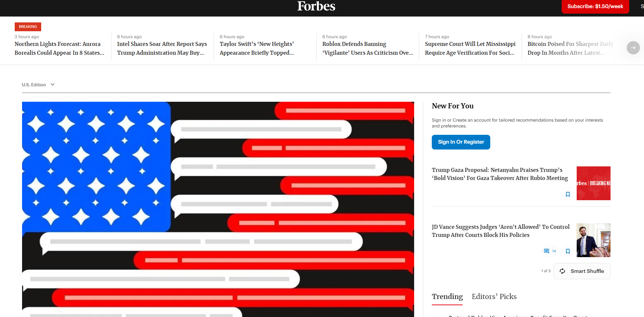
Task: Click the Forbes logo
Action: click(x=316, y=6)
